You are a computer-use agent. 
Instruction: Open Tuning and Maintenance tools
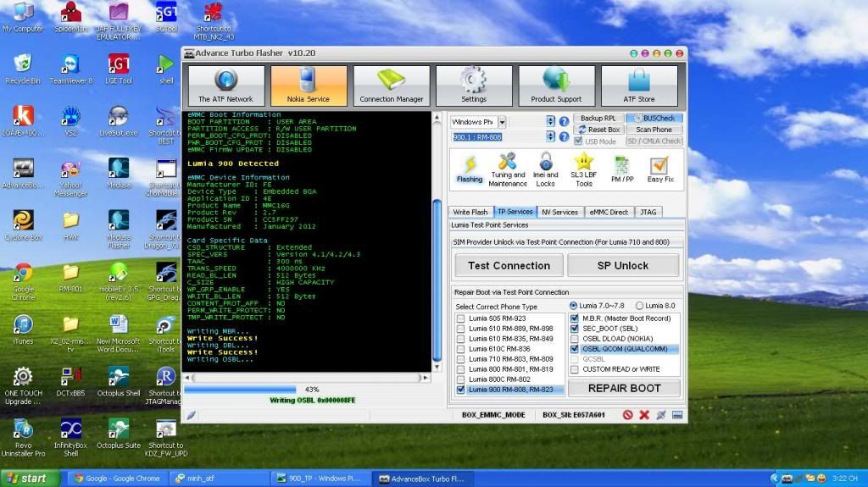click(508, 169)
